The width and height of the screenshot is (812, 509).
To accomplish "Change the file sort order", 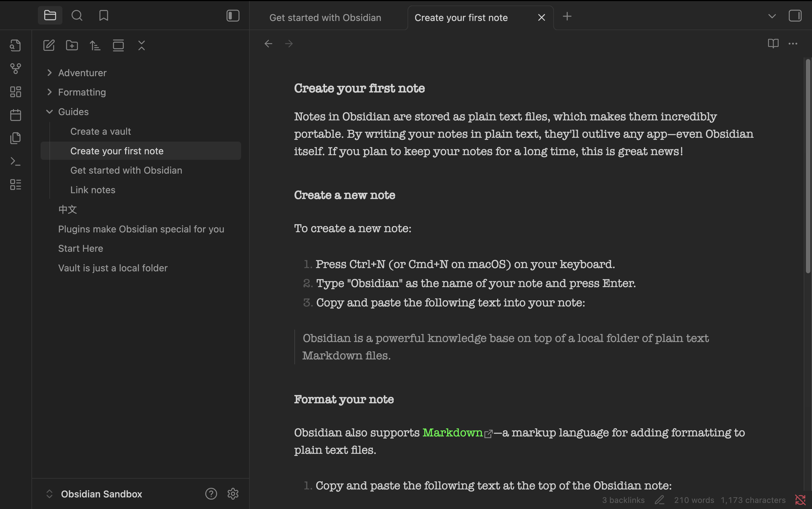I will click(95, 45).
